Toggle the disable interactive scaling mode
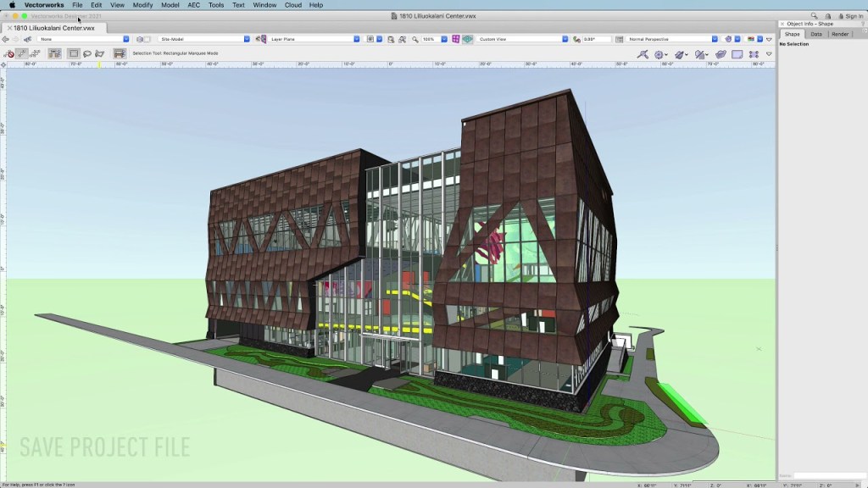Screen dimensions: 868x488 [9, 53]
